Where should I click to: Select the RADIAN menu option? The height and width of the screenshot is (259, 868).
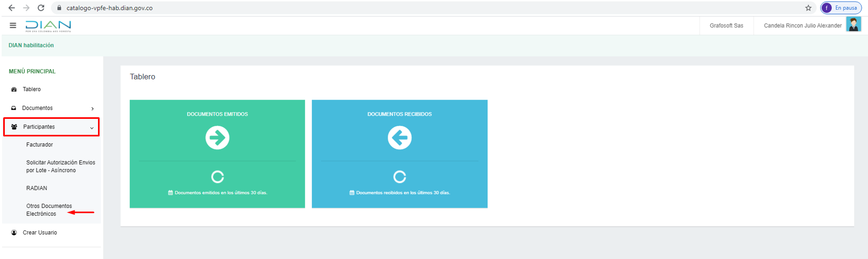click(x=37, y=188)
